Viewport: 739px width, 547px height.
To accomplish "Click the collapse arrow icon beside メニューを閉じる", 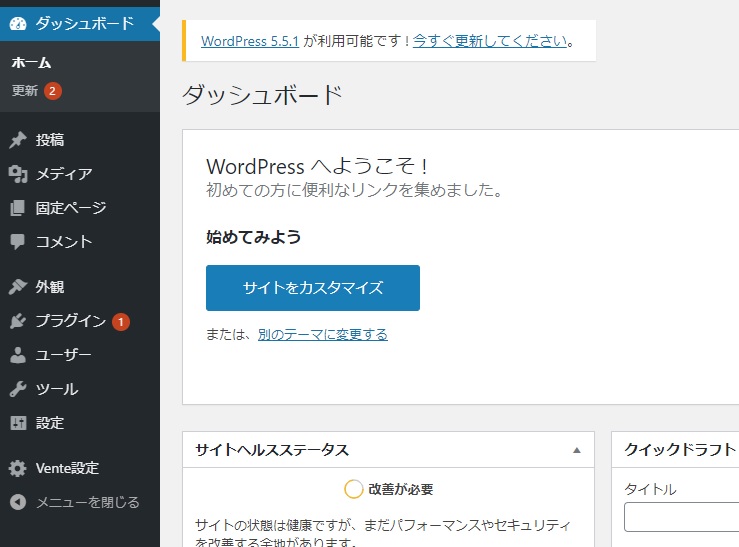I will tap(18, 502).
